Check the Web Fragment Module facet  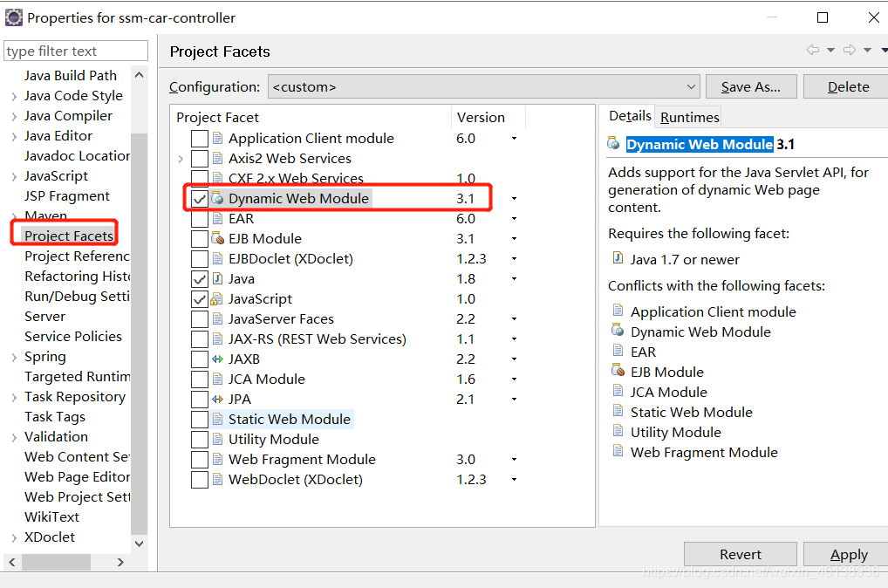200,459
